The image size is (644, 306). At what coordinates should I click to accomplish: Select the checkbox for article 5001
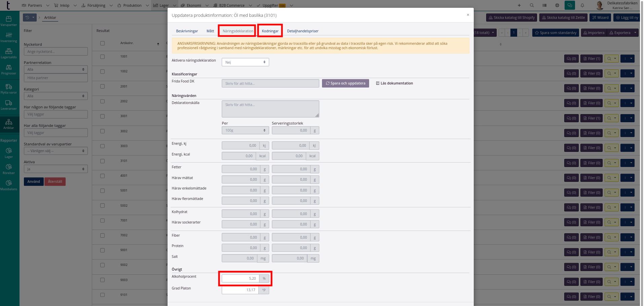tap(102, 191)
